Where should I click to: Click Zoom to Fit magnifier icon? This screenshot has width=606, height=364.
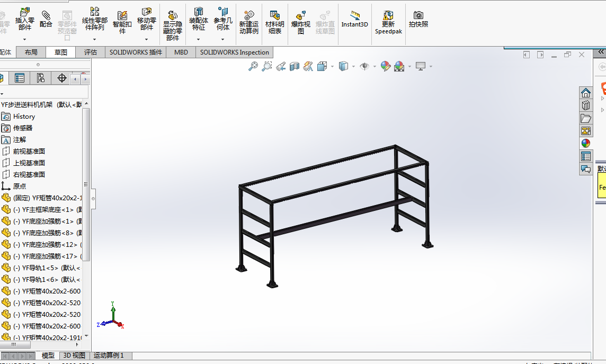click(253, 66)
